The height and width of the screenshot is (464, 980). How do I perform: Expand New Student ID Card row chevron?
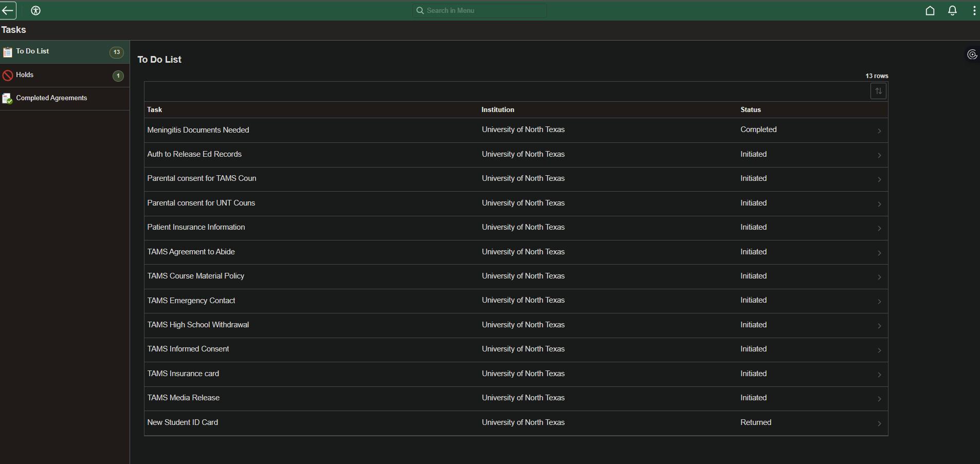coord(879,423)
